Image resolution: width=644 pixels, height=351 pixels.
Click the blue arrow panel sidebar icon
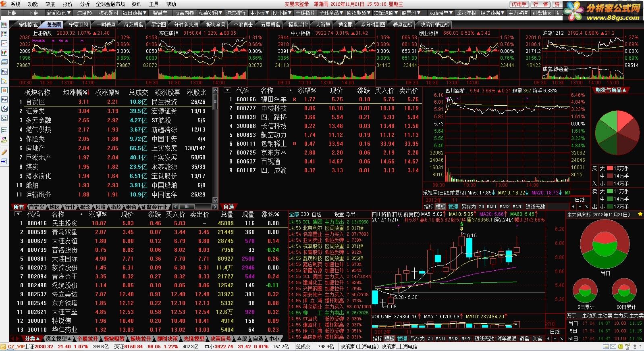tap(4, 161)
